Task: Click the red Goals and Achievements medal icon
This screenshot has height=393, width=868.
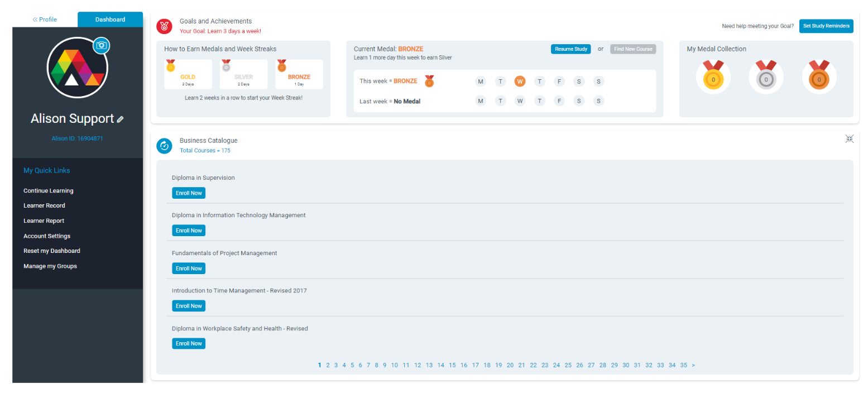Action: tap(164, 26)
